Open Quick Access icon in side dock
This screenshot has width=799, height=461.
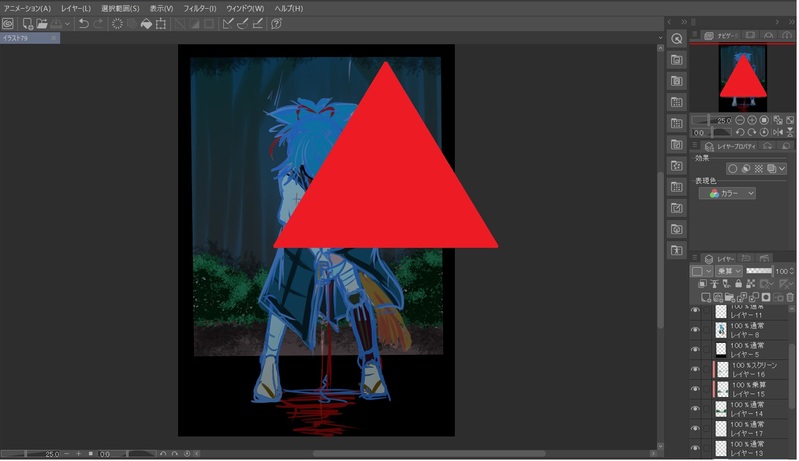677,39
